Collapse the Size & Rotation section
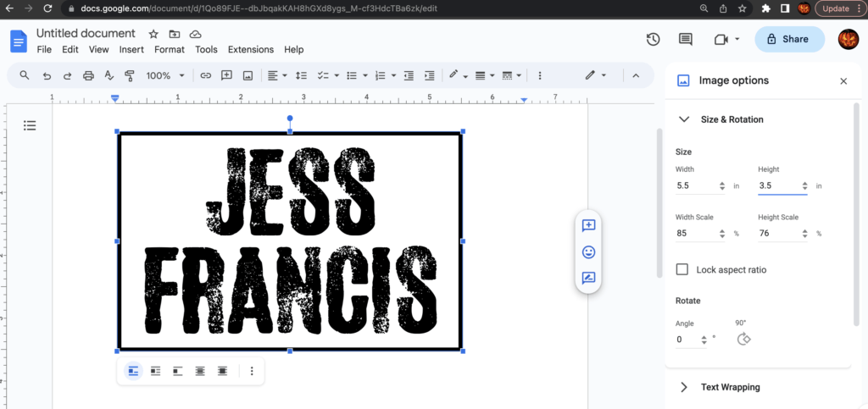This screenshot has width=868, height=409. (684, 119)
